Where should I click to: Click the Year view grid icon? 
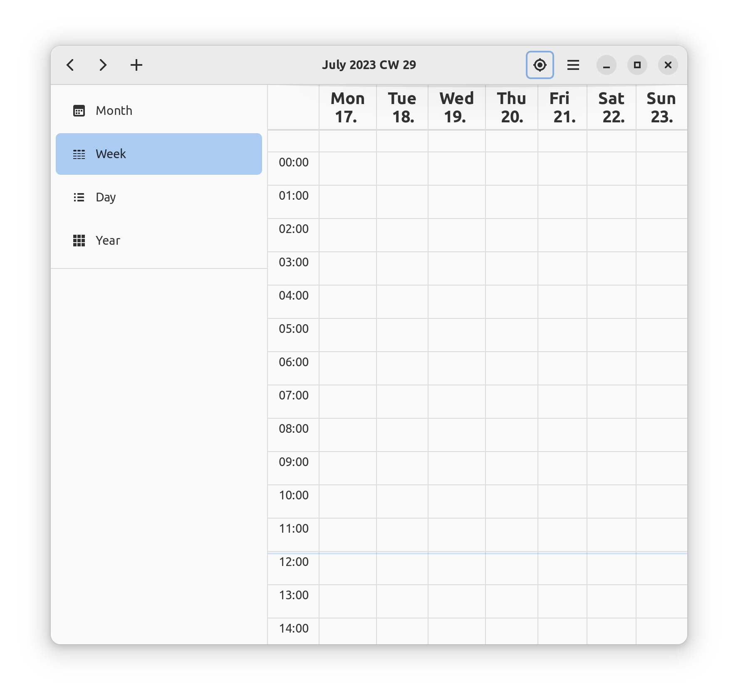79,241
